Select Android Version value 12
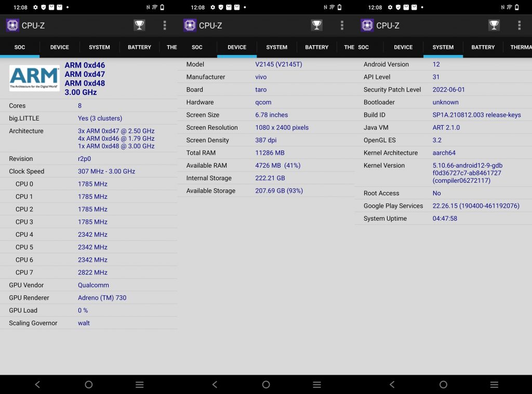532x394 pixels. [x=436, y=64]
